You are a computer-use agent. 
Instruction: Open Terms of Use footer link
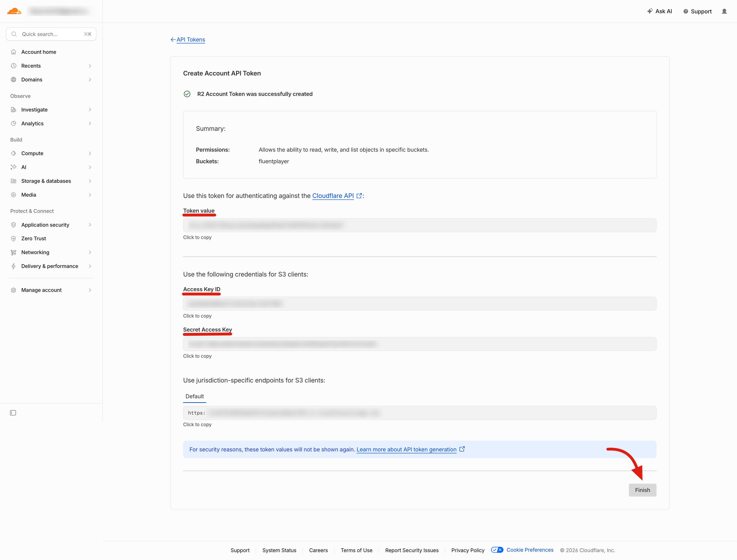(356, 550)
